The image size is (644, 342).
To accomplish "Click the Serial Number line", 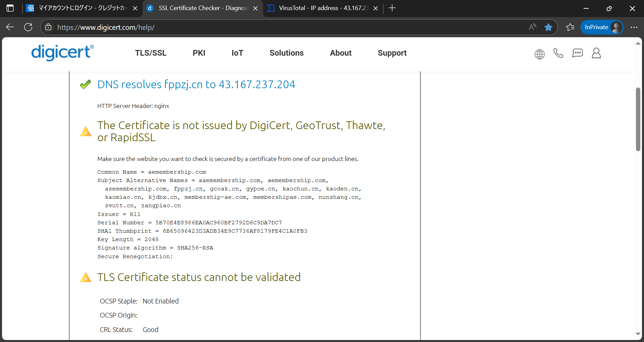I will 190,223.
